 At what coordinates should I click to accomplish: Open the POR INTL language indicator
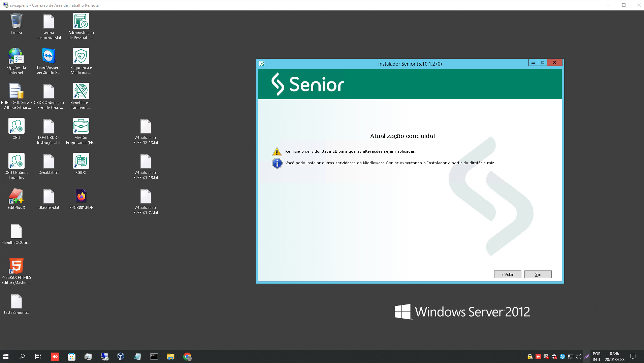[x=597, y=357]
